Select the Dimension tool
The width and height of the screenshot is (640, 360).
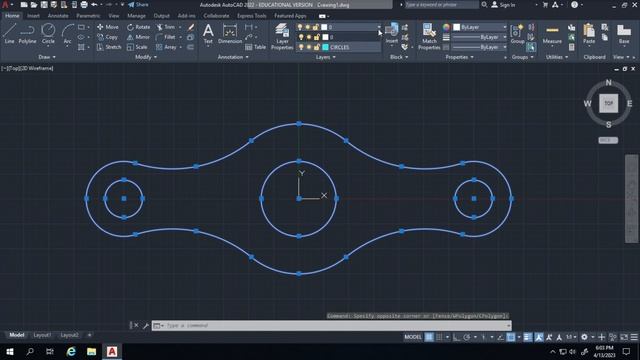pos(230,33)
